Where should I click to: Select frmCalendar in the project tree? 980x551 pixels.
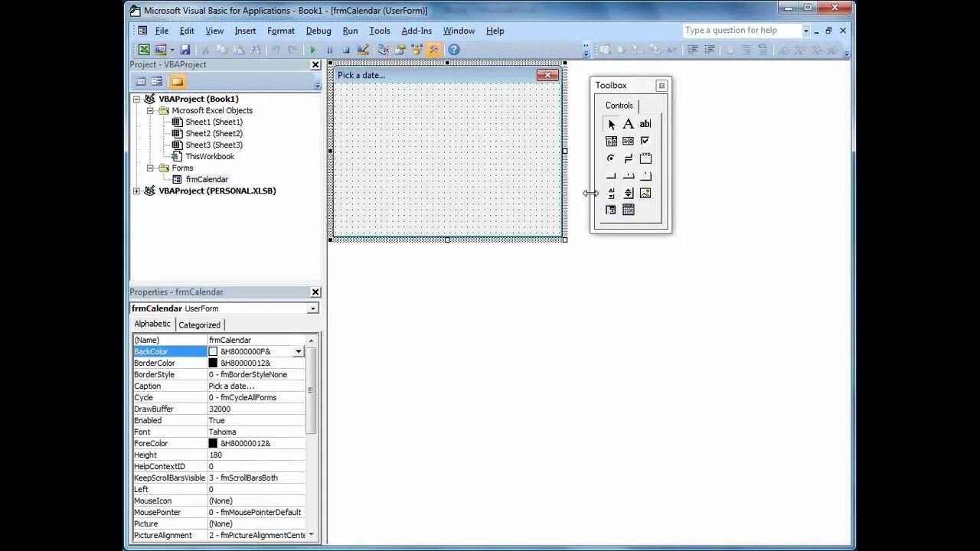[x=207, y=179]
